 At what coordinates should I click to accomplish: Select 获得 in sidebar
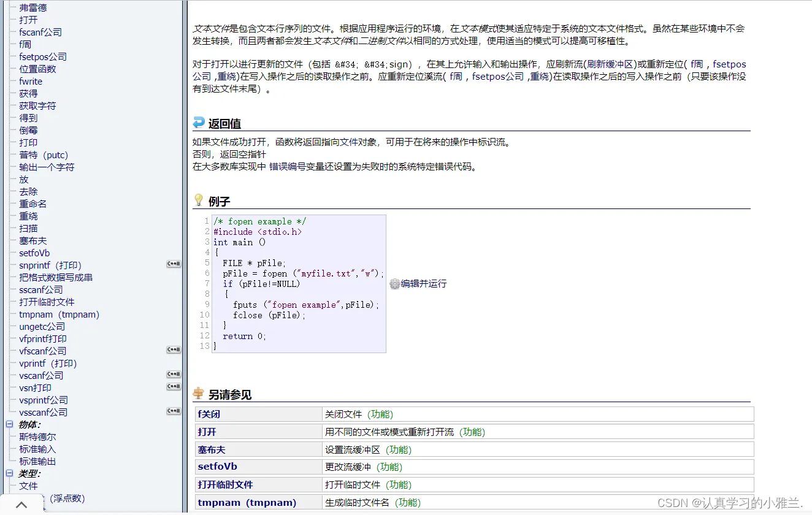(x=28, y=93)
